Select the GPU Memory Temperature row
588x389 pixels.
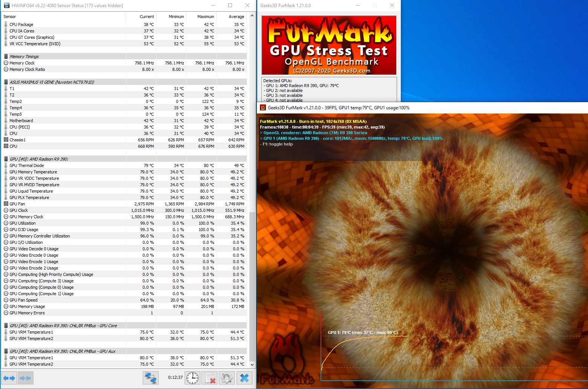125,172
